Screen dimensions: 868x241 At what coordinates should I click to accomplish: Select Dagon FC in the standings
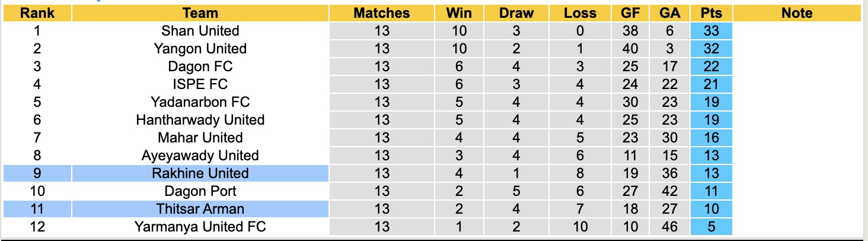click(x=200, y=66)
